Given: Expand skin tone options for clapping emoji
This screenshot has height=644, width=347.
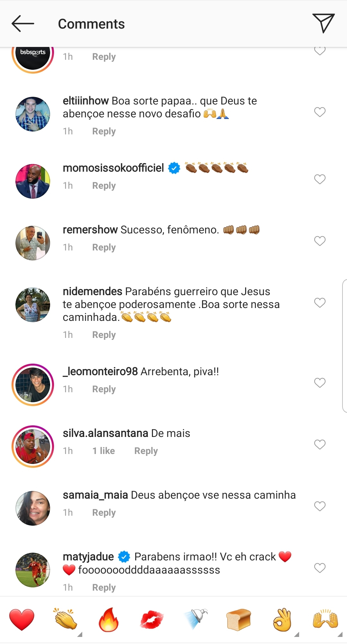Looking at the screenshot, I should pos(80,634).
